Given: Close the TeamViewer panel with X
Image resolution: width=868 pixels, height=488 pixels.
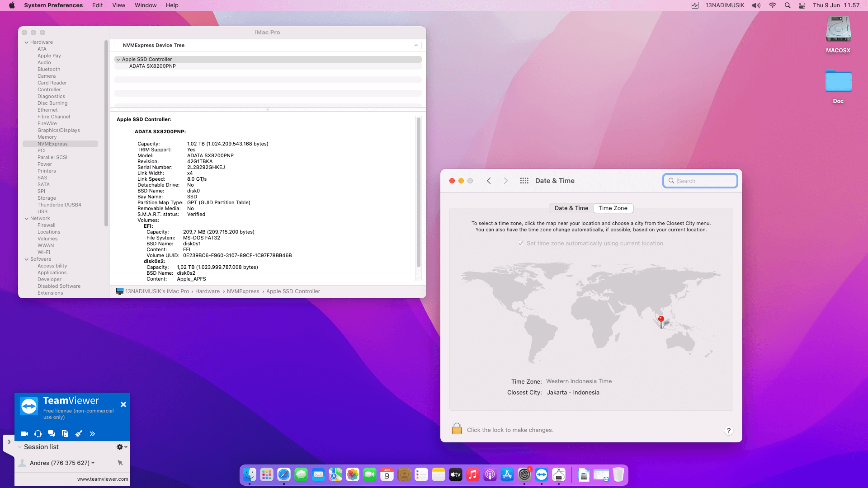Looking at the screenshot, I should 123,404.
